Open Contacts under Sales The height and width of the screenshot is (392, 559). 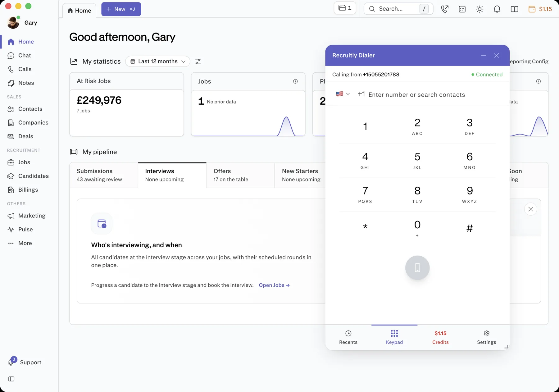coord(30,109)
